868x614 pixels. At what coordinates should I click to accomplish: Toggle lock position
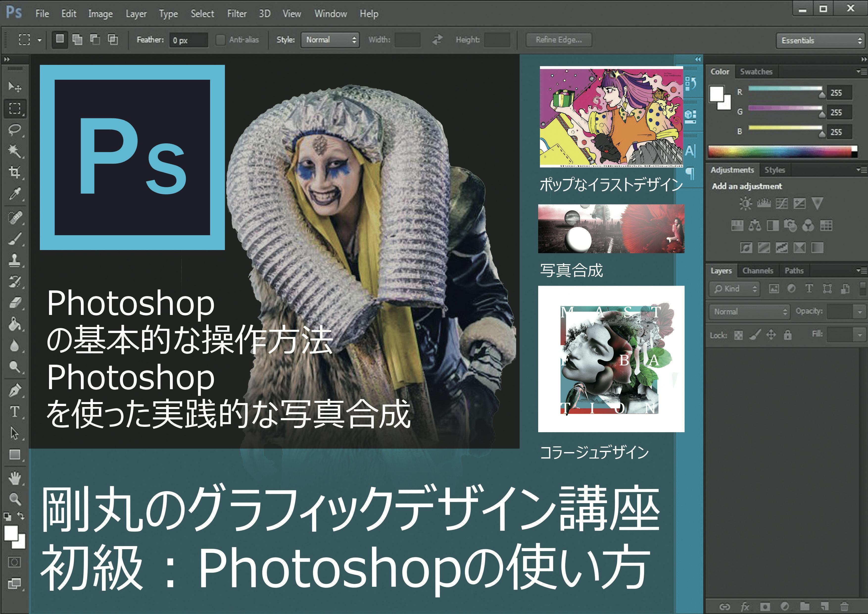point(771,335)
